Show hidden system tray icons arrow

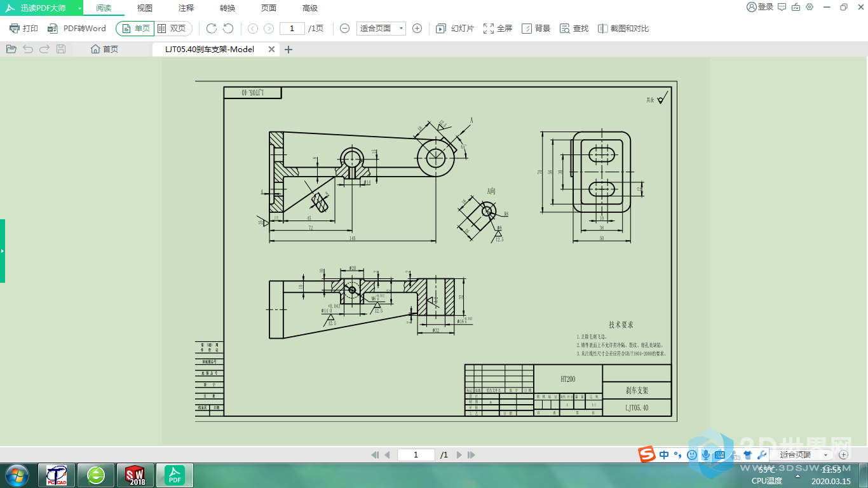click(x=797, y=475)
